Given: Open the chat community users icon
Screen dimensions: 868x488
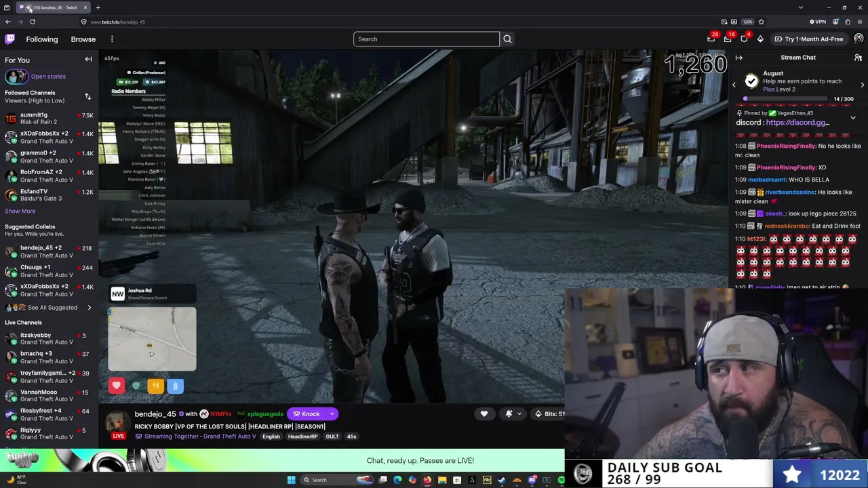Looking at the screenshot, I should [858, 58].
